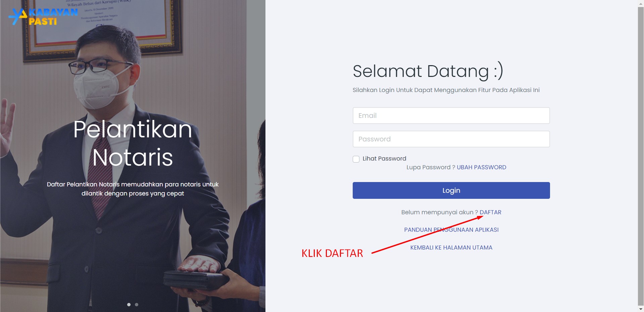Go to KEMBALI KE HALAMAN UTAMA
This screenshot has width=644, height=312.
pos(451,248)
